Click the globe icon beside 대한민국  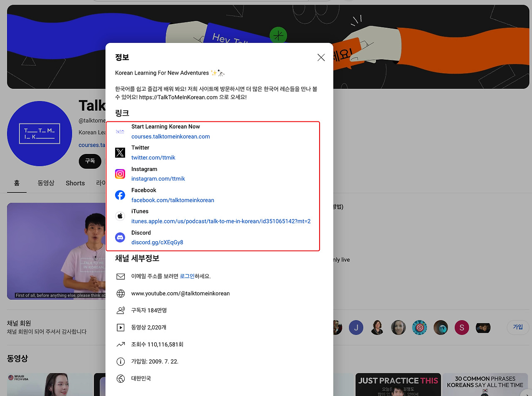(121, 378)
